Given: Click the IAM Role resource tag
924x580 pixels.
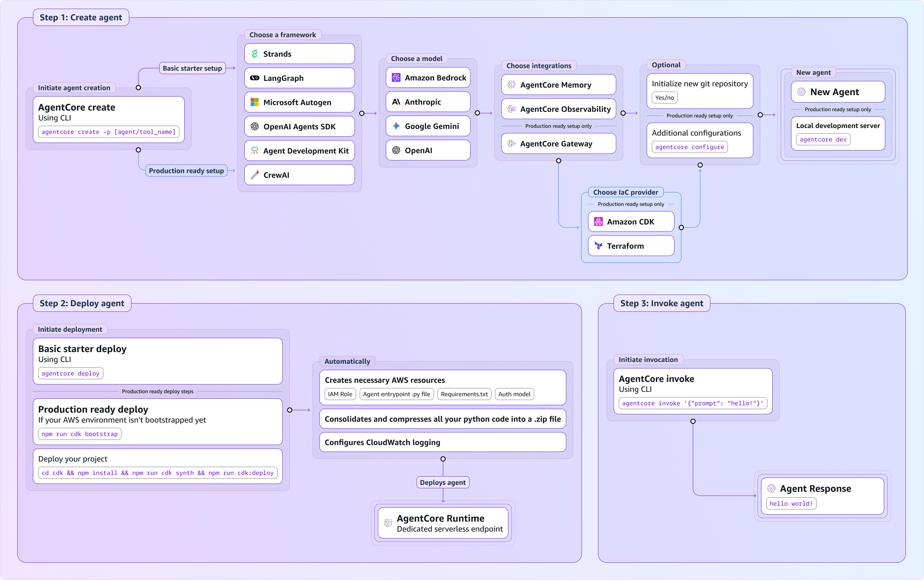Looking at the screenshot, I should [340, 394].
